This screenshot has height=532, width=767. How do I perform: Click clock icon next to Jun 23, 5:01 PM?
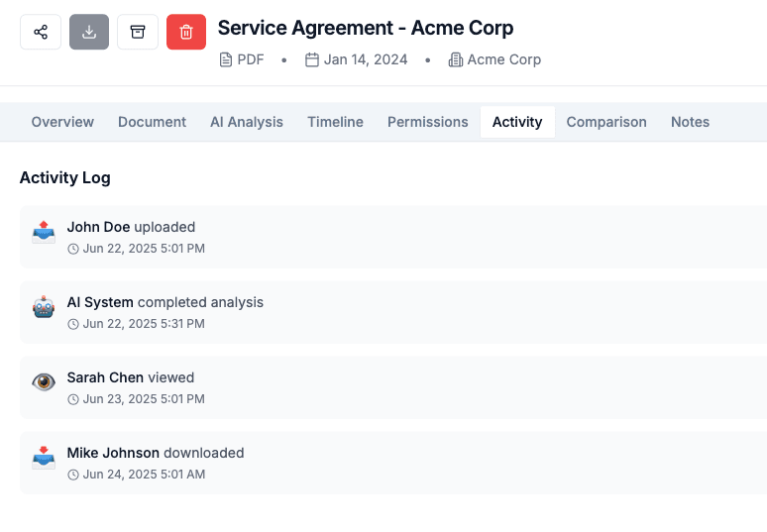[x=73, y=399]
